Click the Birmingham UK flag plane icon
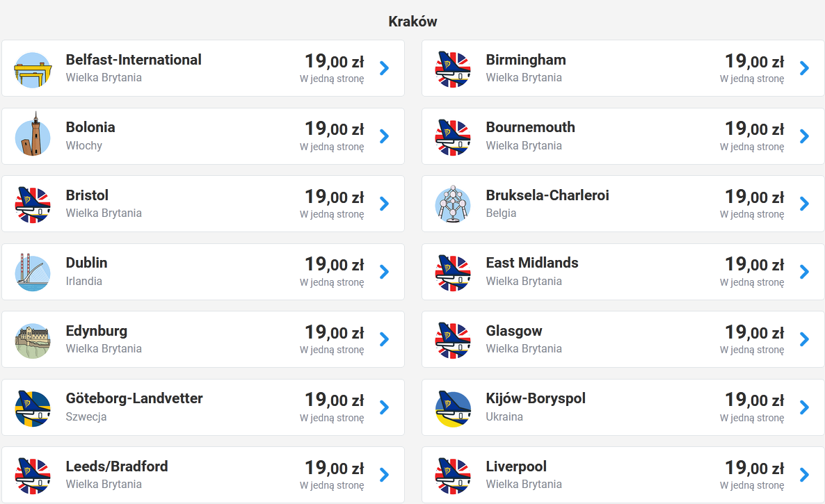Image resolution: width=825 pixels, height=504 pixels. click(x=452, y=70)
